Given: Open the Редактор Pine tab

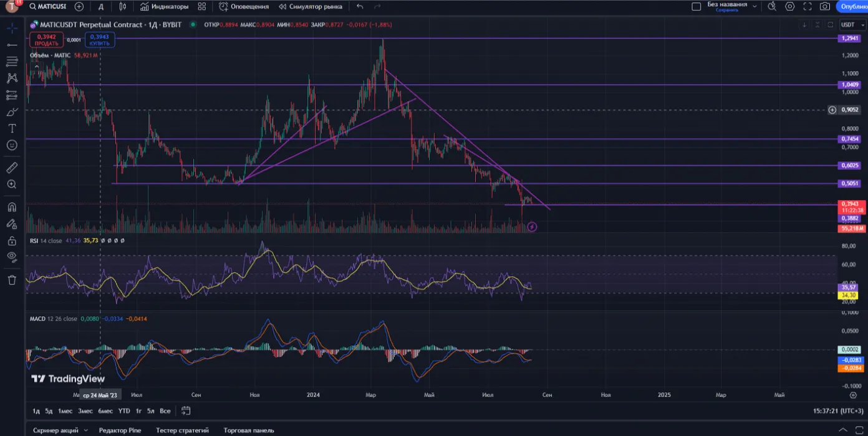Looking at the screenshot, I should [120, 430].
